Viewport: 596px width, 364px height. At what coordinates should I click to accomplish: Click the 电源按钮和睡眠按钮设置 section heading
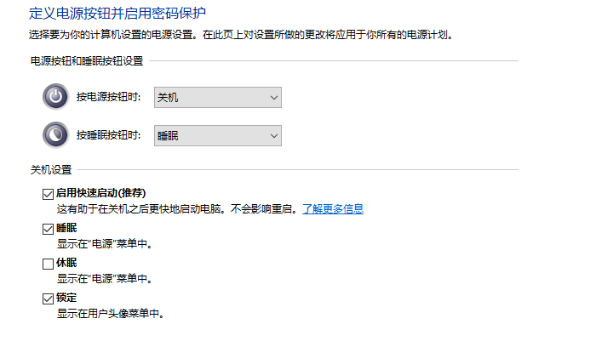click(x=86, y=61)
